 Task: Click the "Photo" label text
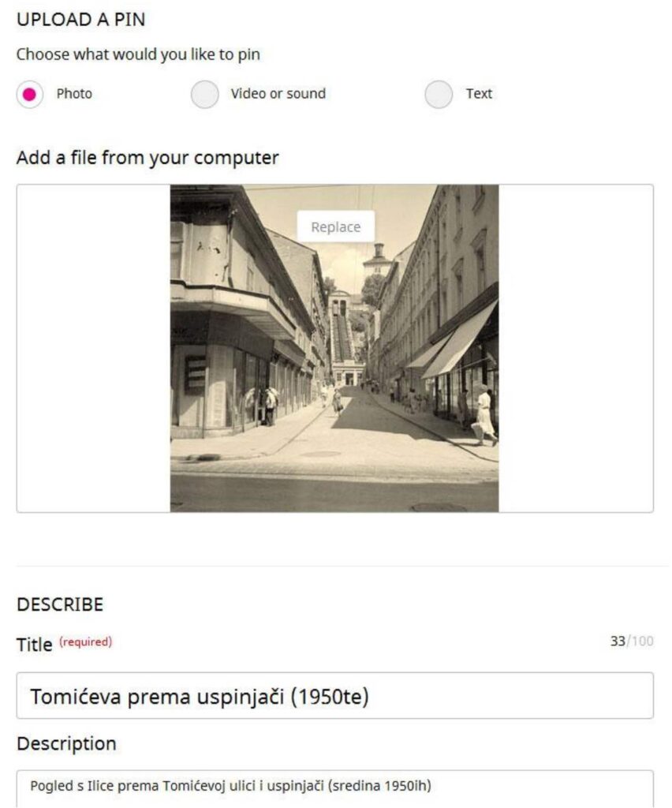click(74, 94)
